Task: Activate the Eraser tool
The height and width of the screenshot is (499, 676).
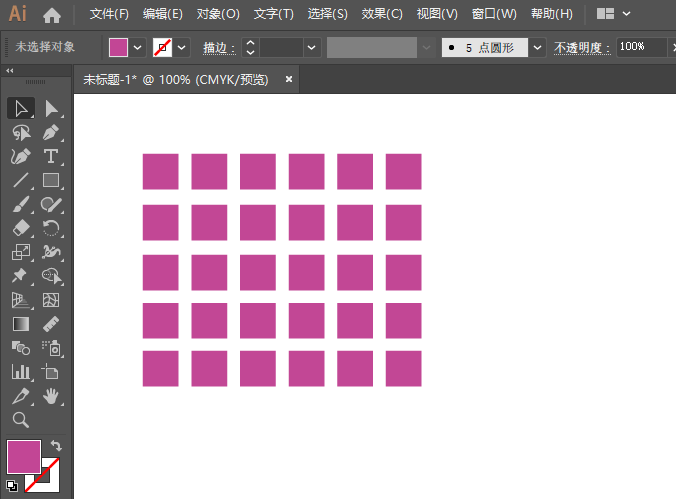Action: 20,229
